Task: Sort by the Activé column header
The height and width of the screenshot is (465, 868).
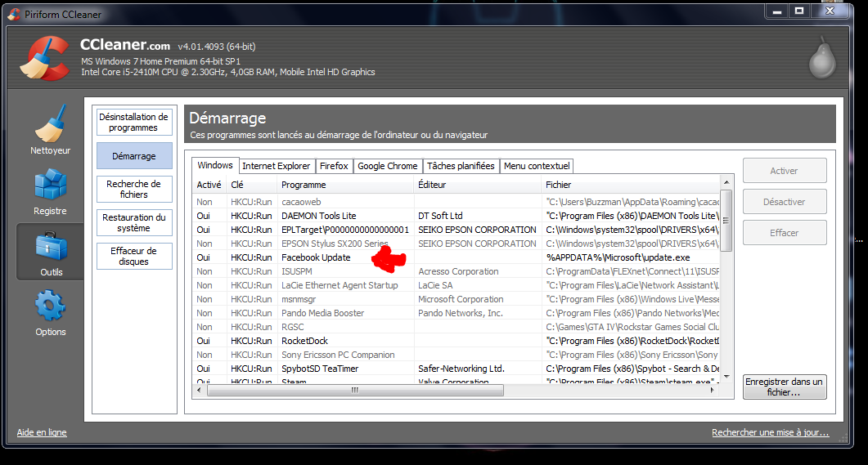Action: click(209, 185)
